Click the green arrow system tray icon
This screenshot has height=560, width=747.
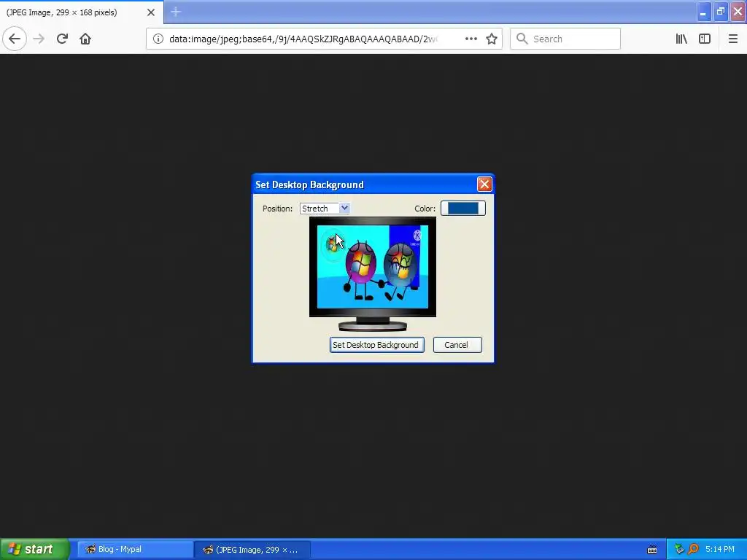click(x=679, y=550)
